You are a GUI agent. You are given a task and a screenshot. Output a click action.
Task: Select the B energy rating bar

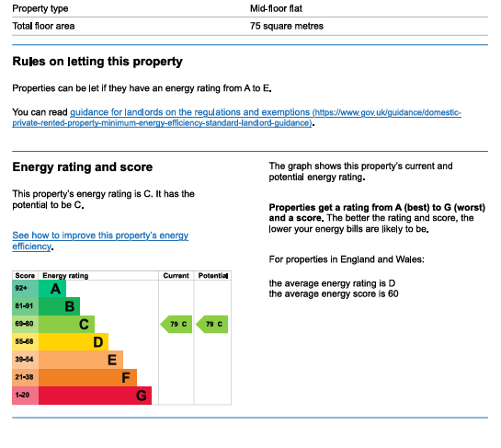pos(59,306)
